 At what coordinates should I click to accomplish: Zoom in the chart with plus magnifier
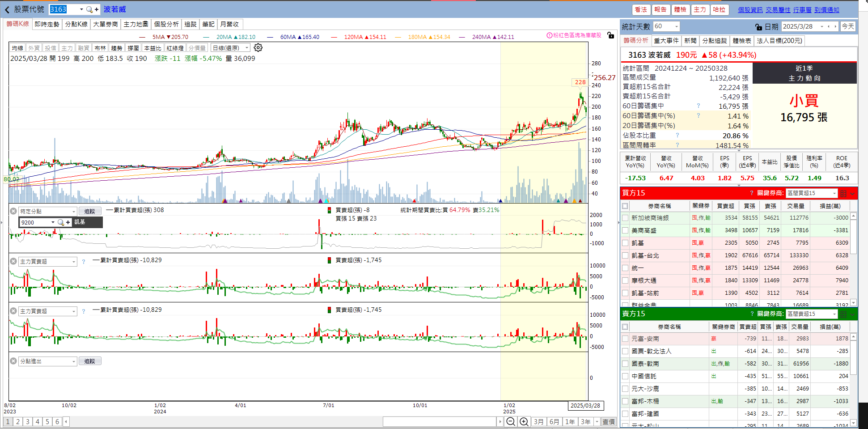tap(524, 422)
